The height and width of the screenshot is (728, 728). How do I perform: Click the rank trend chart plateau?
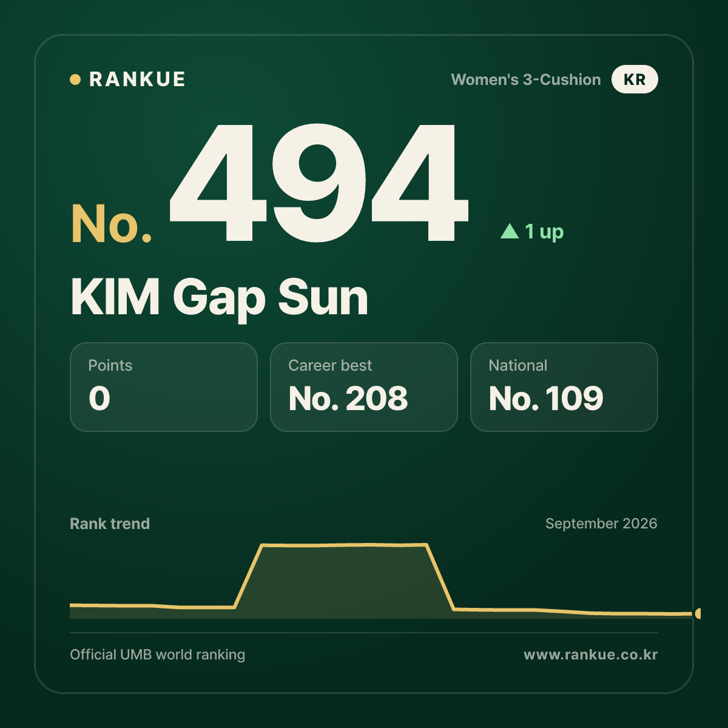click(x=345, y=545)
